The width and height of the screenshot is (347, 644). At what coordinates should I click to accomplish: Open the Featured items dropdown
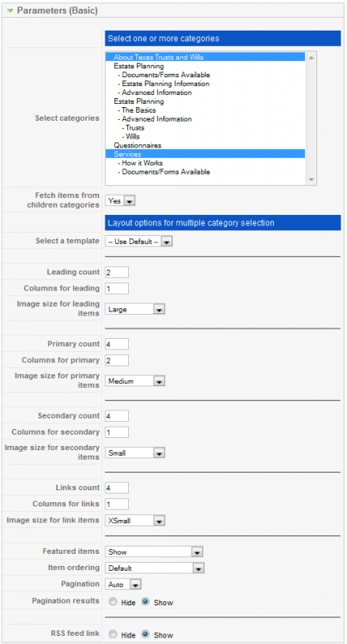click(154, 552)
